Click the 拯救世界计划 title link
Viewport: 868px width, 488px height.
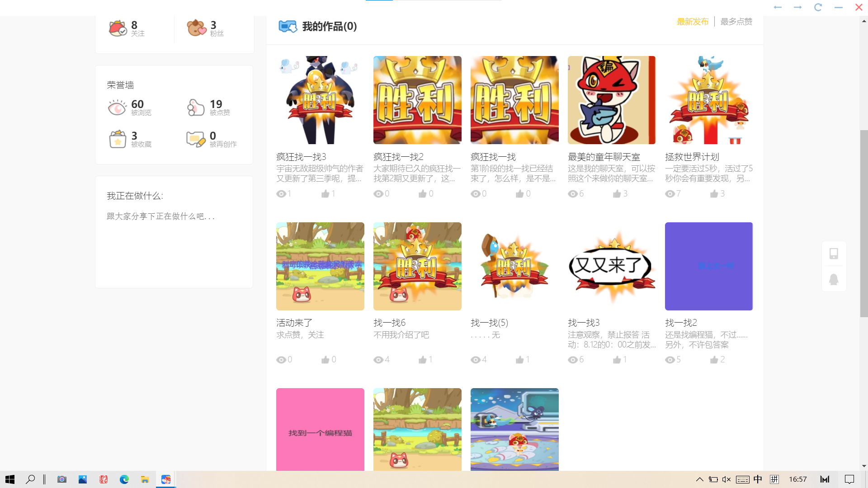[x=692, y=157]
